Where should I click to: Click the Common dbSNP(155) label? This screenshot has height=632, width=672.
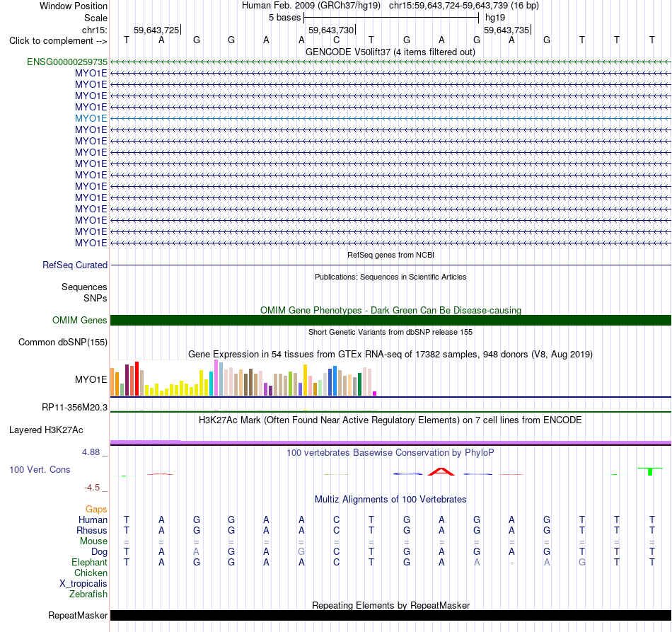(x=63, y=342)
